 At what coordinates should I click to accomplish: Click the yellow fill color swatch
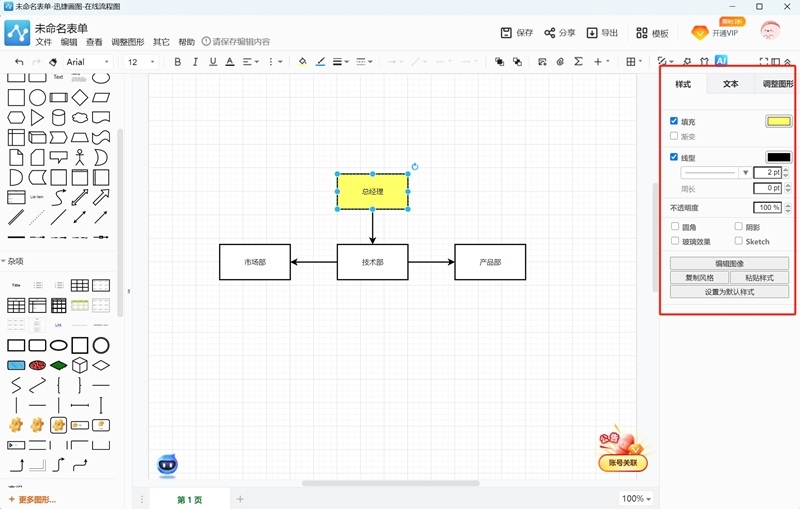click(x=779, y=121)
